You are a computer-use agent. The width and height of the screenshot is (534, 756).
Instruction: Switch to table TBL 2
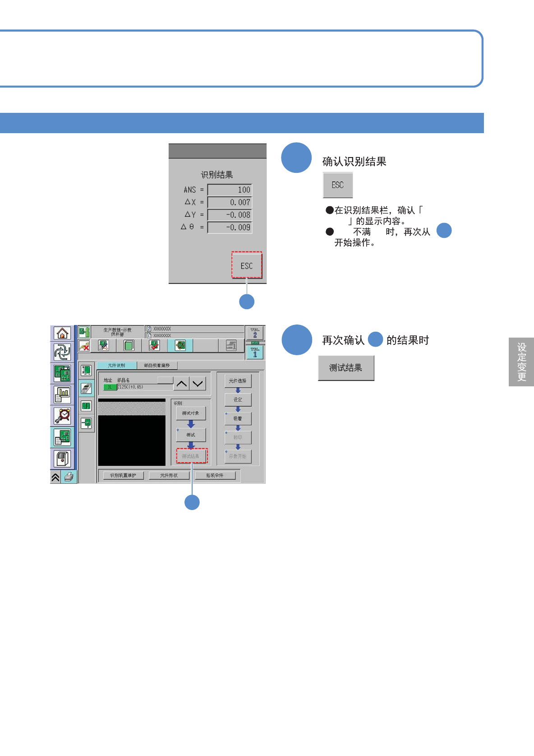coord(255,333)
